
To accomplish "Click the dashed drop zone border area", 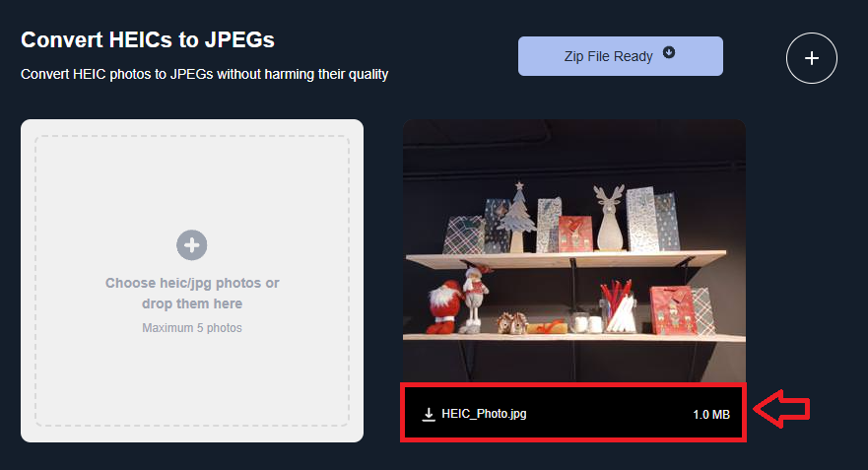I will [x=192, y=281].
